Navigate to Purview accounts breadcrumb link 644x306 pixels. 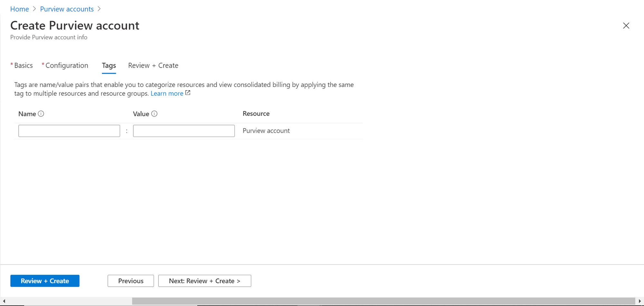click(x=67, y=9)
